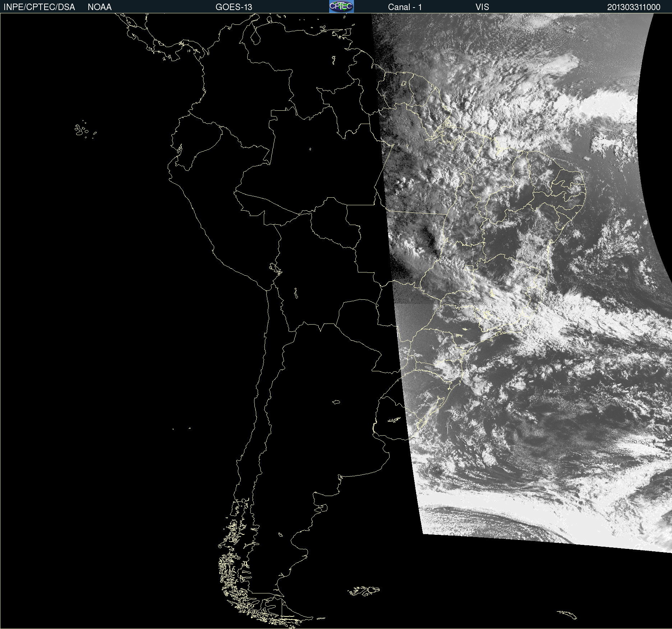Click the CPTEC logo in the header
Image resolution: width=672 pixels, height=629 pixels.
point(341,6)
